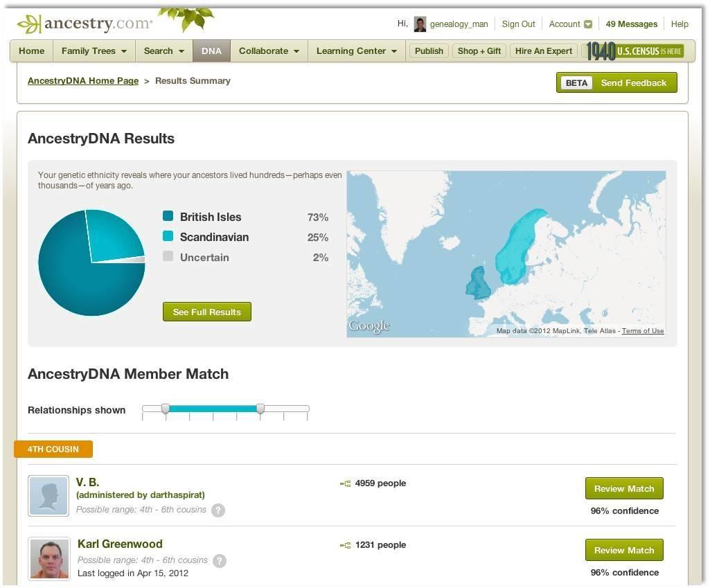Click the See Full Results button
The width and height of the screenshot is (710, 588).
tap(206, 312)
